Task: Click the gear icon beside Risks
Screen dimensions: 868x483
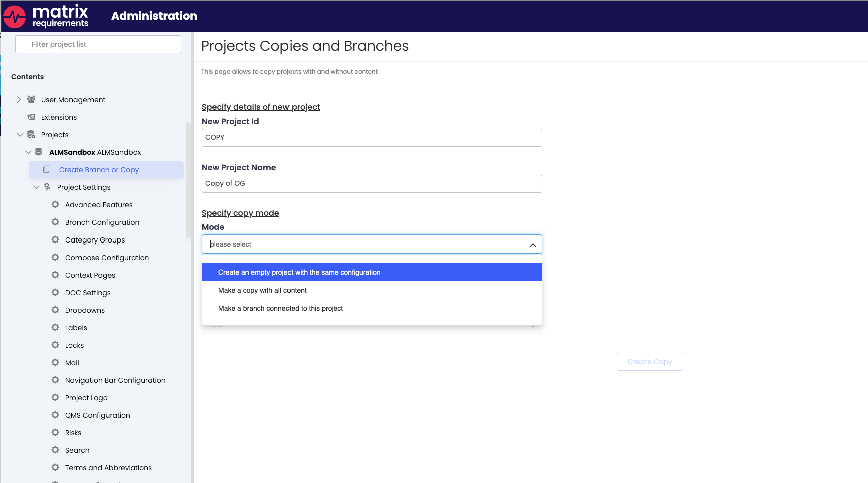Action: pos(55,432)
